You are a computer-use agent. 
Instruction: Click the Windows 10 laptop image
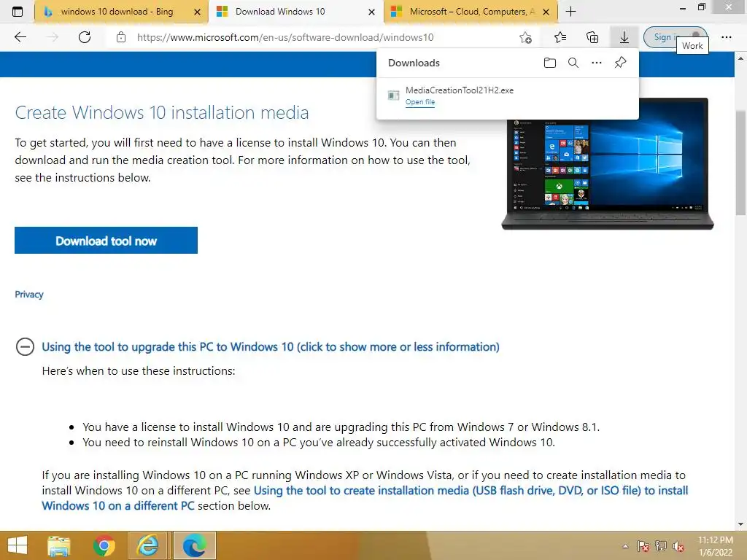tap(608, 164)
